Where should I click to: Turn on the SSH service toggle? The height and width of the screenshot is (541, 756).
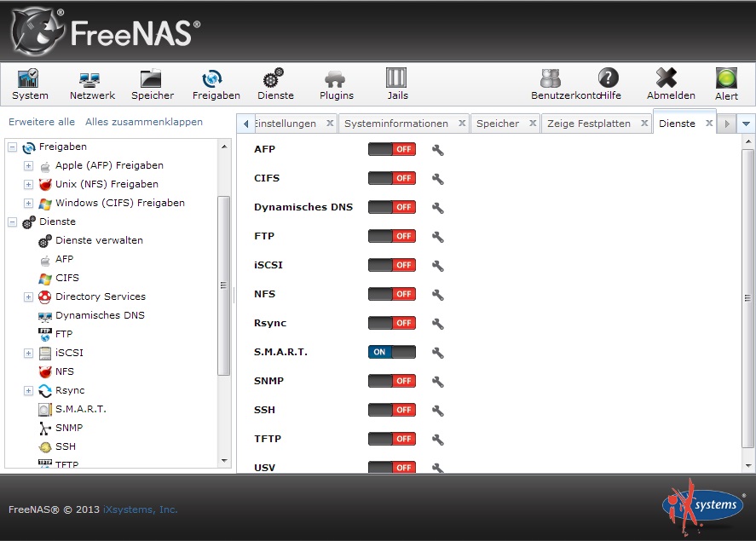[x=392, y=410]
